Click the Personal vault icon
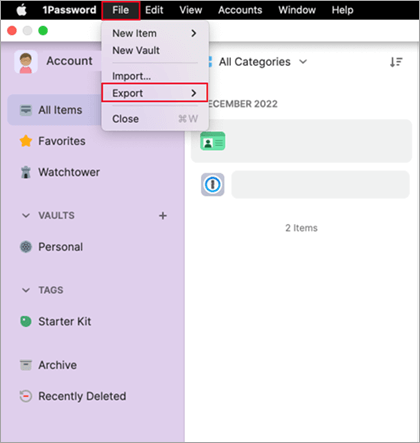 click(26, 247)
